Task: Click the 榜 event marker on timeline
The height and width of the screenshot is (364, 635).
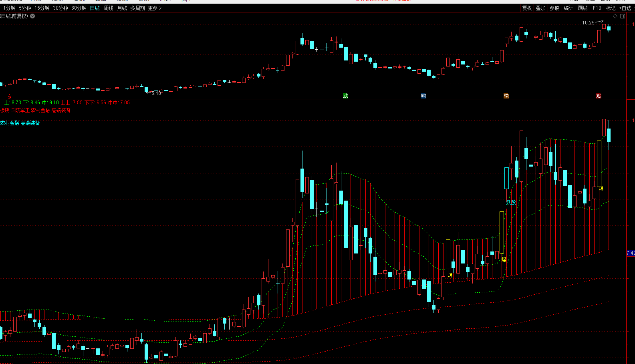Action: [506, 96]
